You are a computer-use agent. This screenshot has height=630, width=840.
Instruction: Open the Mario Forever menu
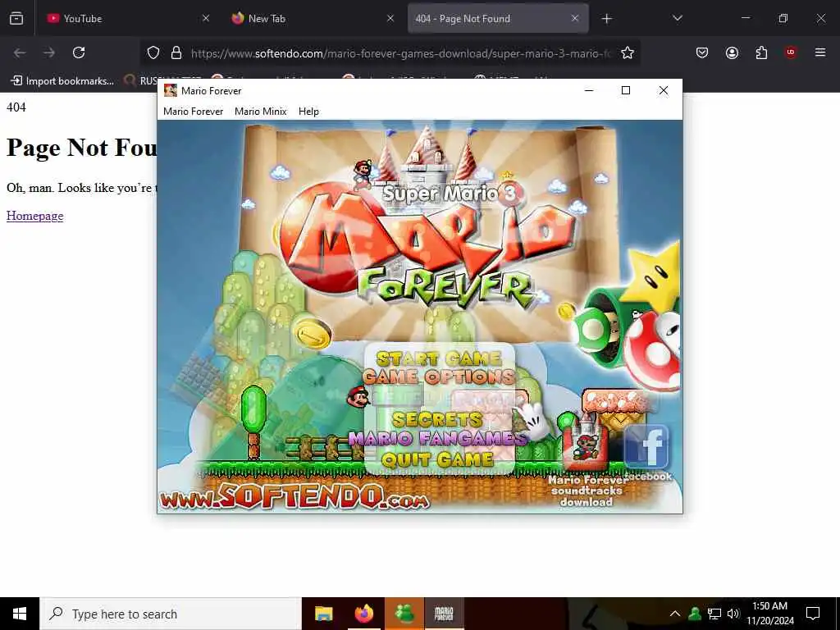coord(193,112)
